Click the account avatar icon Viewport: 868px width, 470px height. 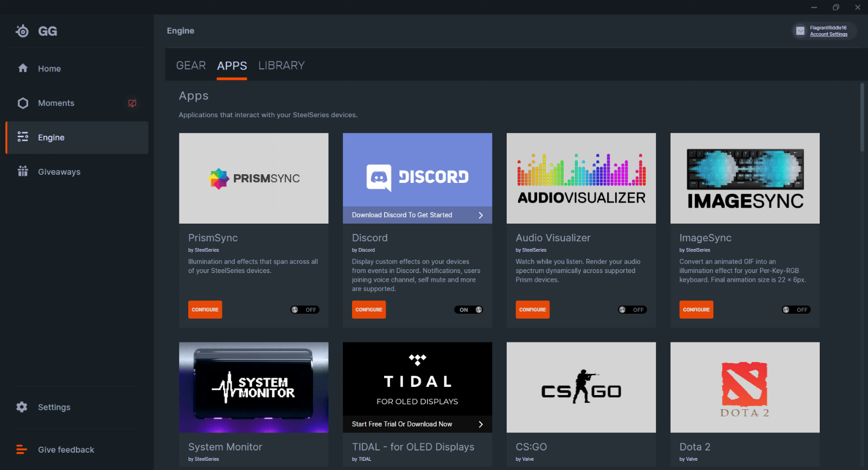pos(800,31)
